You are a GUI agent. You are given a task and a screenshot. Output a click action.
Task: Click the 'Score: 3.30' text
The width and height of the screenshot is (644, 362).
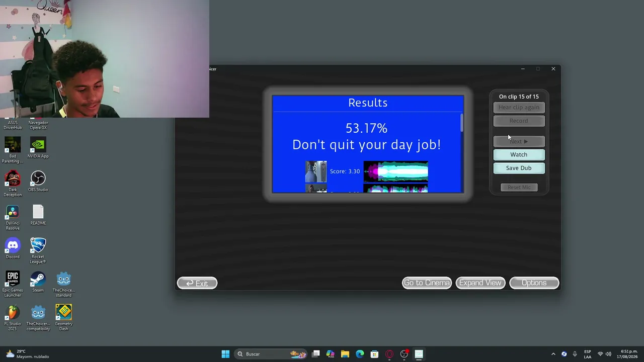coord(345,171)
